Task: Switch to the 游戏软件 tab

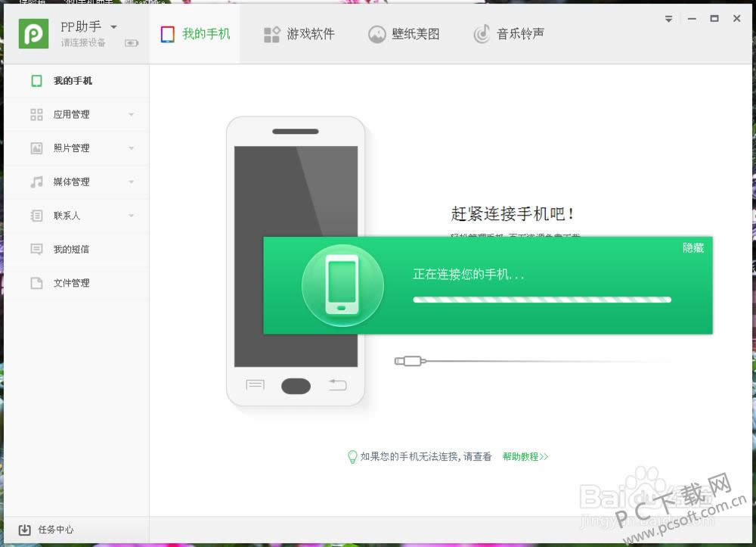Action: tap(300, 33)
